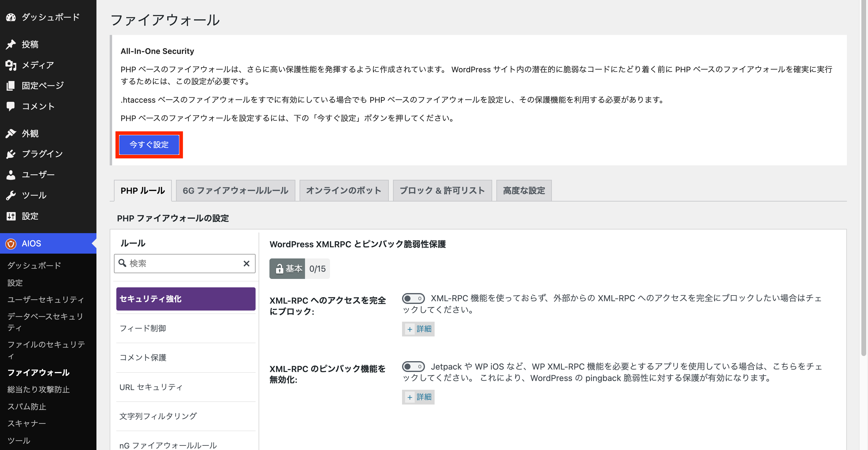Toggle XML-RPC のピンバック機能を無効化 switch

pyautogui.click(x=413, y=367)
